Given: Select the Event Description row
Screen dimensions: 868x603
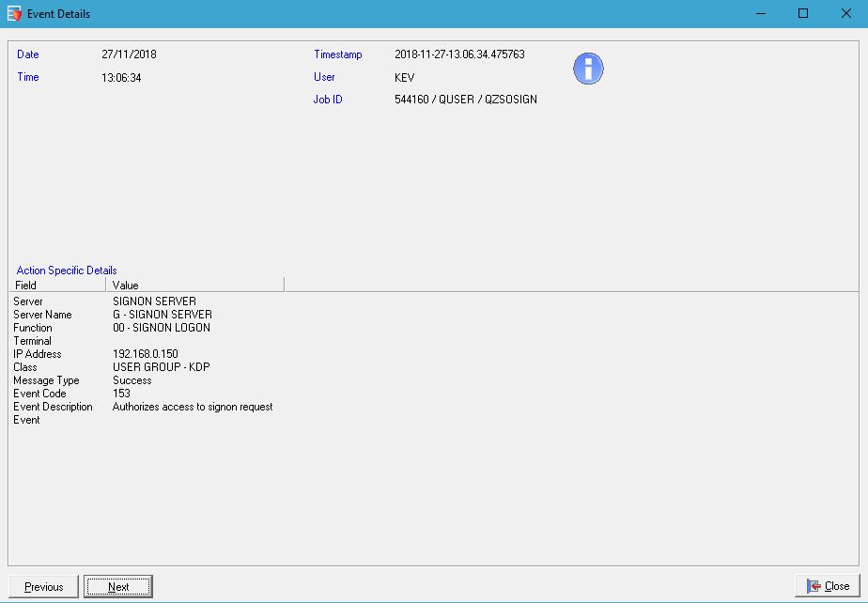Looking at the screenshot, I should 53,407.
